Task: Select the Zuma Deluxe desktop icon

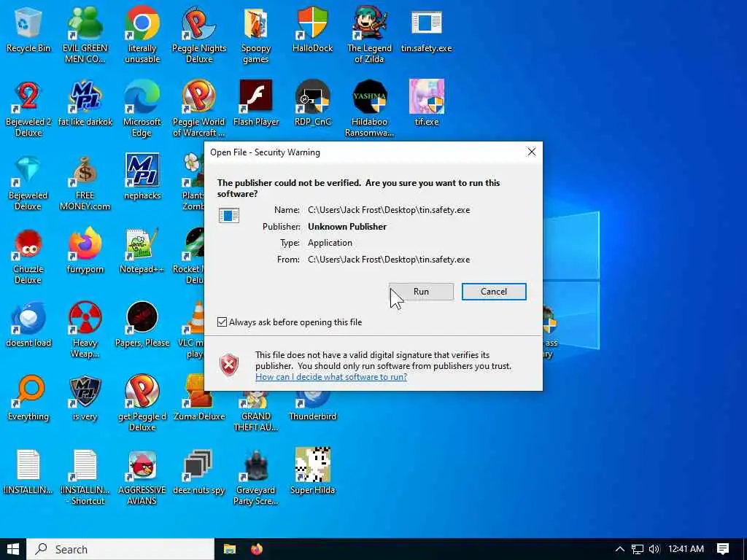Action: click(198, 399)
